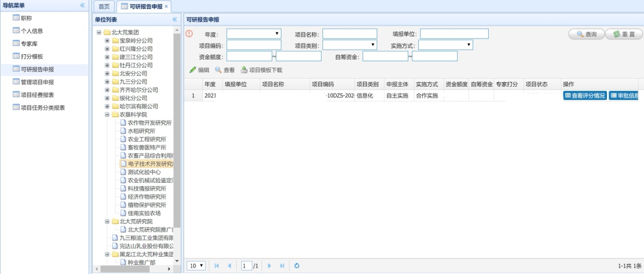This screenshot has height=274, width=644.
Task: Click the 管理项目申报 menu icon
Action: pyautogui.click(x=16, y=82)
